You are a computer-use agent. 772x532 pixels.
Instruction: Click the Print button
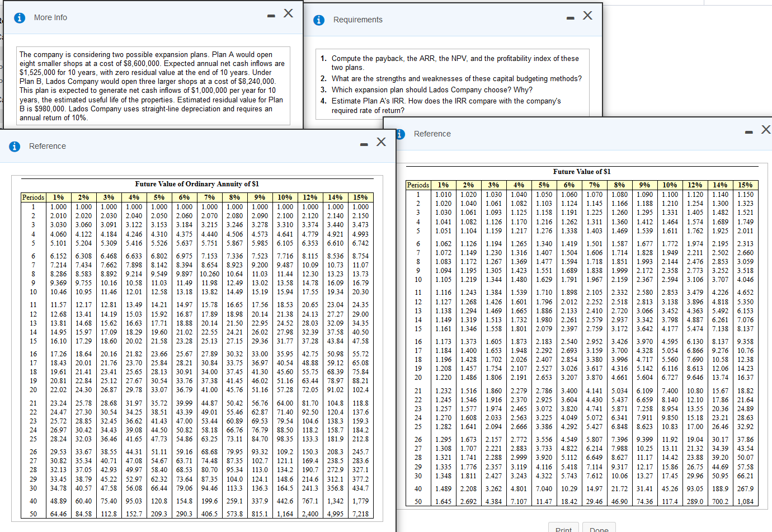[x=563, y=529]
